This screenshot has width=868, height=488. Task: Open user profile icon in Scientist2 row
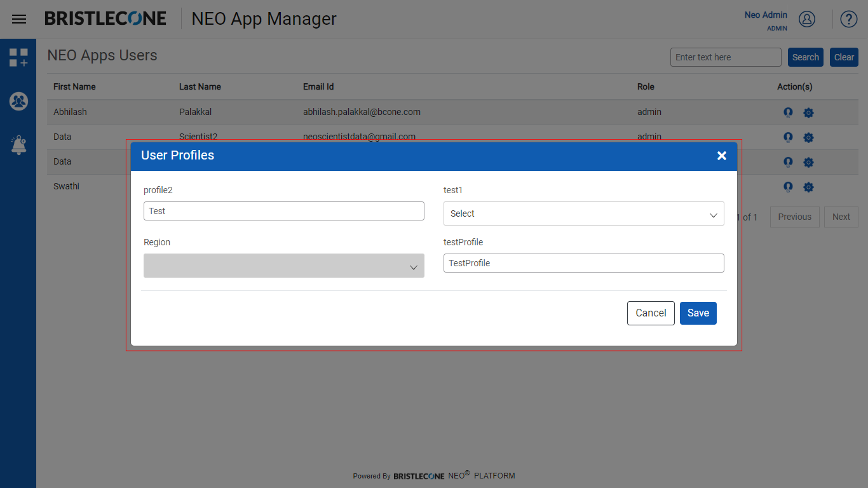point(788,137)
